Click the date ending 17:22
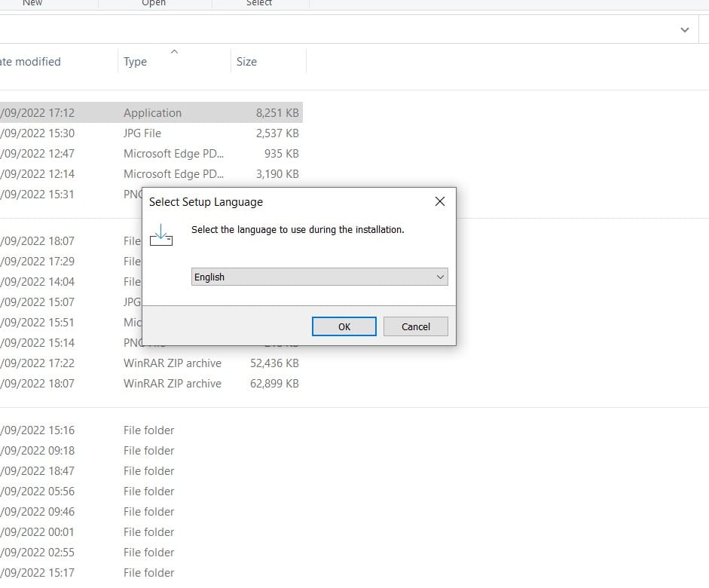709x588 pixels. [37, 363]
